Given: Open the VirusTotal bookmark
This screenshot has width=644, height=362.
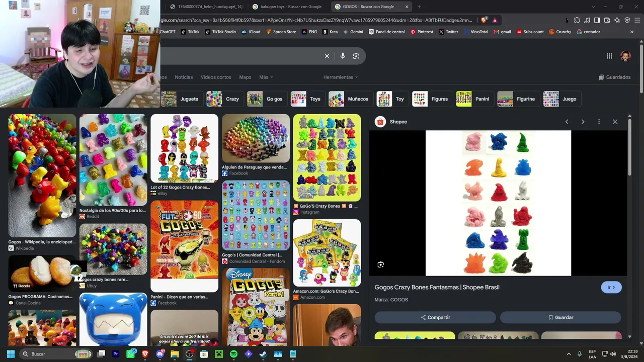Looking at the screenshot, I should (475, 32).
